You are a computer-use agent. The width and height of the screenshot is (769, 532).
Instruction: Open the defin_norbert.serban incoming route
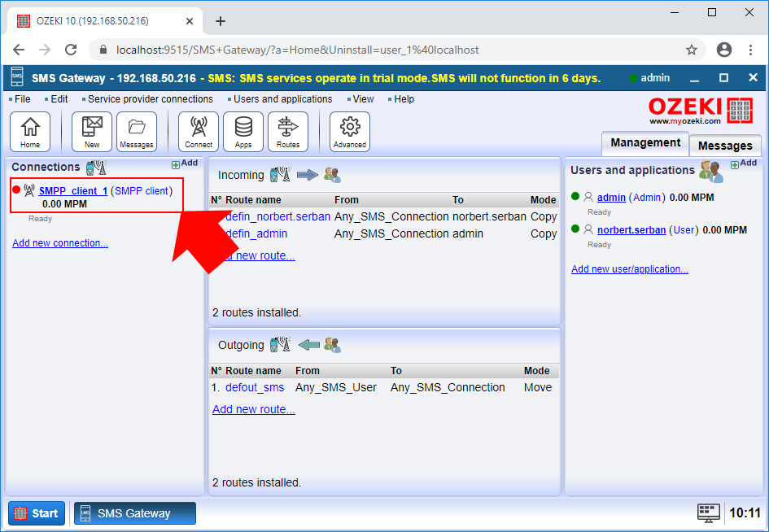pyautogui.click(x=277, y=216)
